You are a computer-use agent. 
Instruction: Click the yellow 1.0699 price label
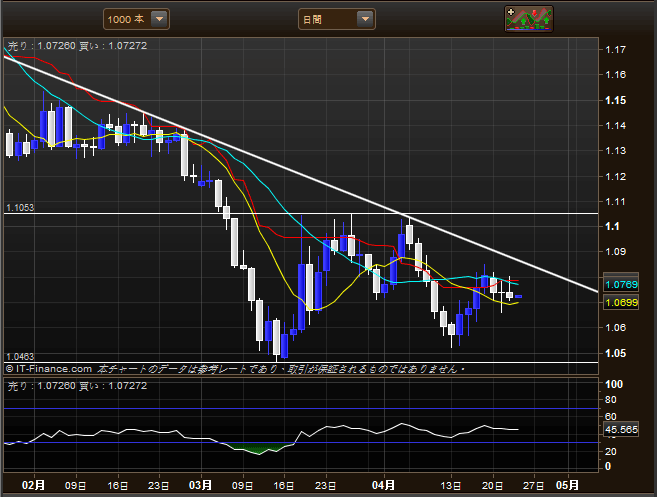click(621, 302)
